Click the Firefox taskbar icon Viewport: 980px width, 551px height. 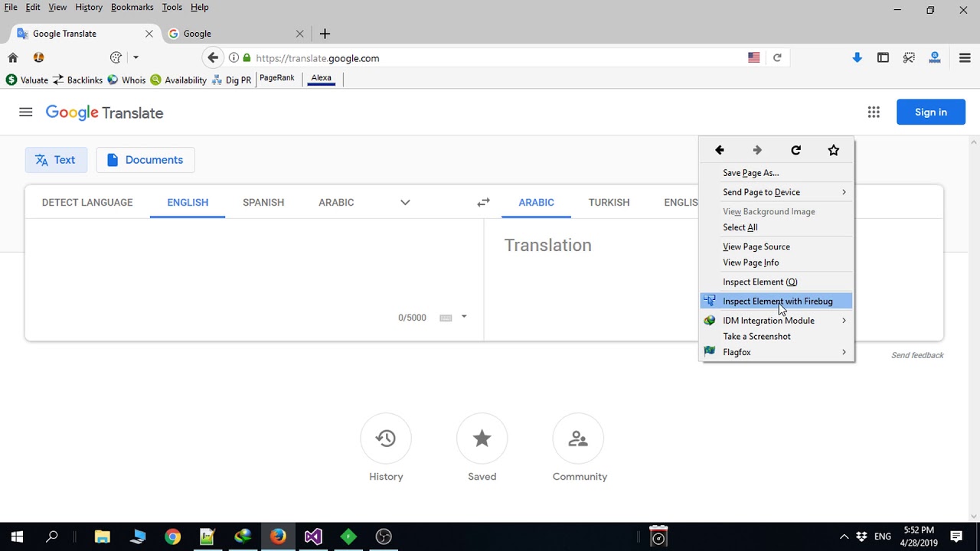coord(278,536)
